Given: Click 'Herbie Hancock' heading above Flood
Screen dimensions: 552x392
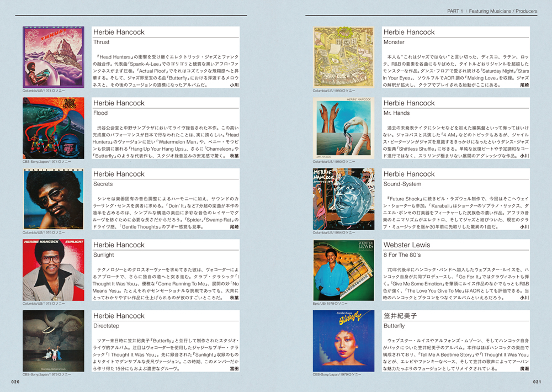Looking at the screenshot, I should tap(119, 103).
